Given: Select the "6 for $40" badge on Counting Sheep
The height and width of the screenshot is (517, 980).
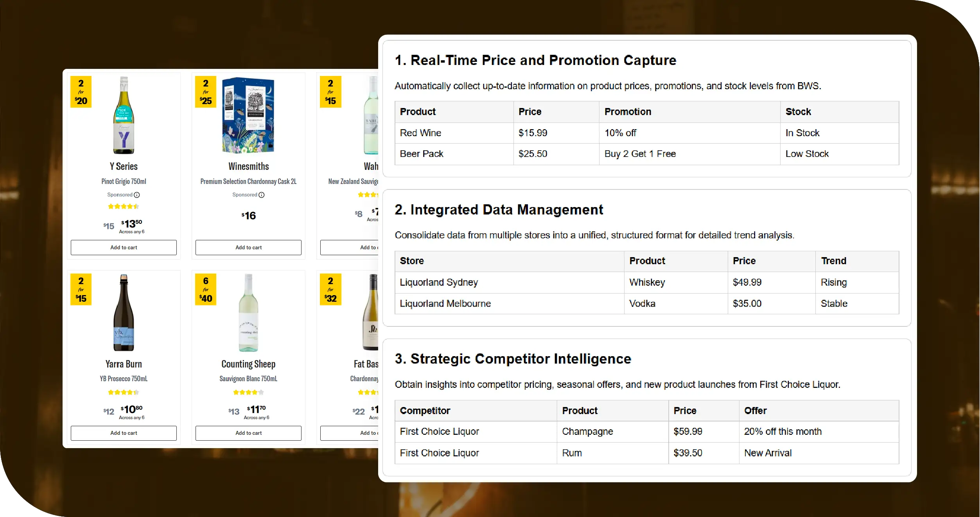Looking at the screenshot, I should pos(206,289).
